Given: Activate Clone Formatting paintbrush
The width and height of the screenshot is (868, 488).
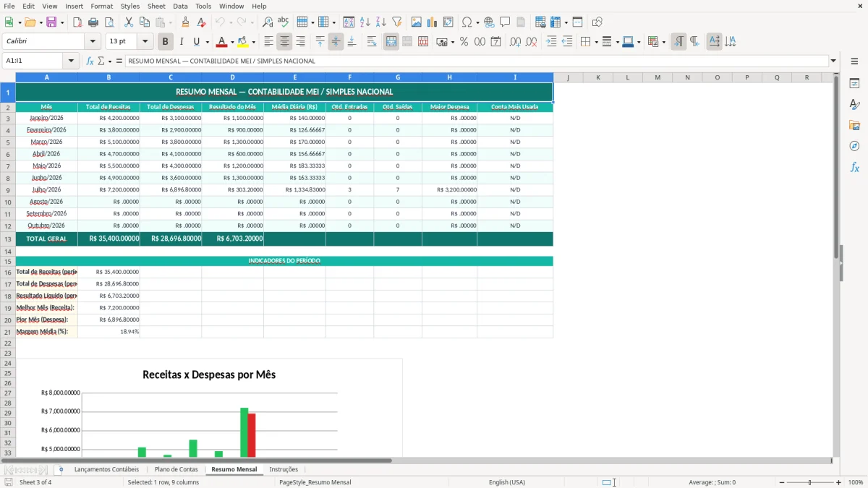Looking at the screenshot, I should (x=185, y=22).
